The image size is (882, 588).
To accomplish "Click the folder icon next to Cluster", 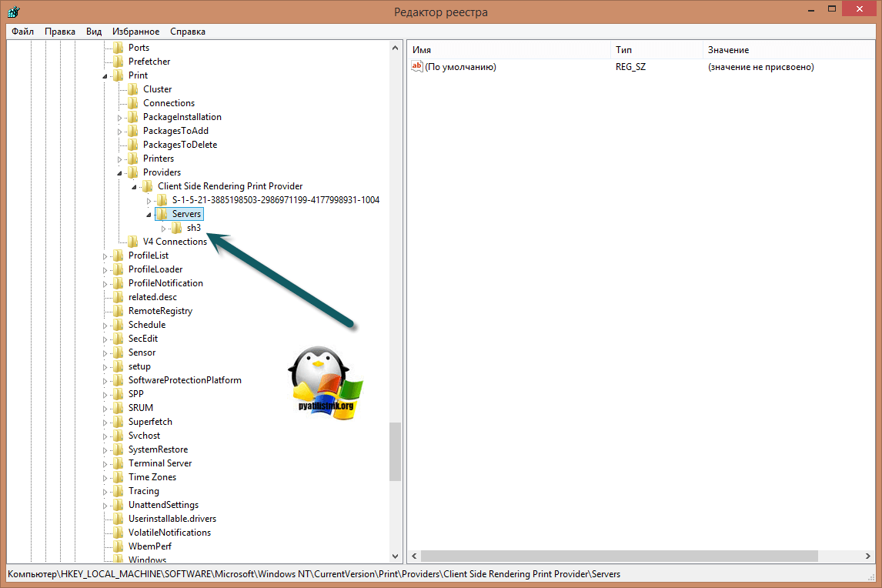I will pyautogui.click(x=132, y=89).
